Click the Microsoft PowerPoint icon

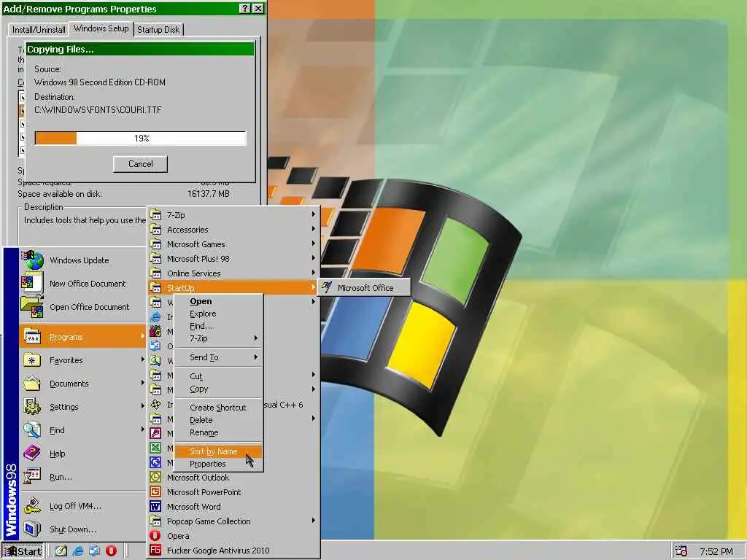[155, 492]
